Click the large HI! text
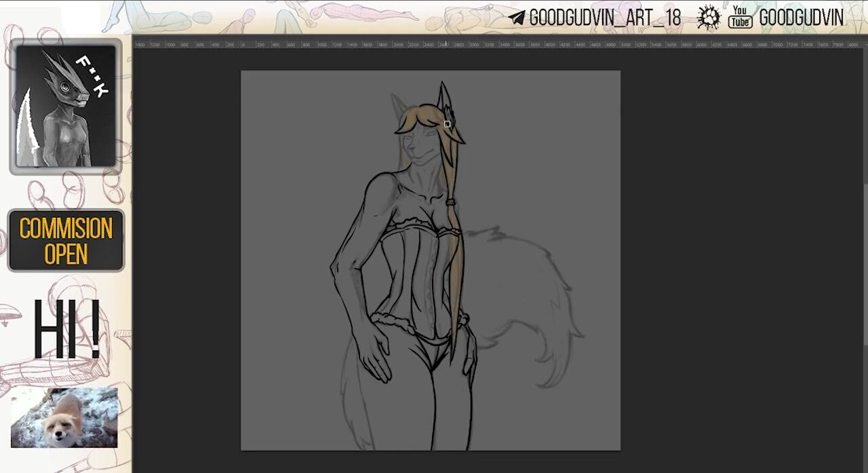This screenshot has width=868, height=473. [66, 330]
